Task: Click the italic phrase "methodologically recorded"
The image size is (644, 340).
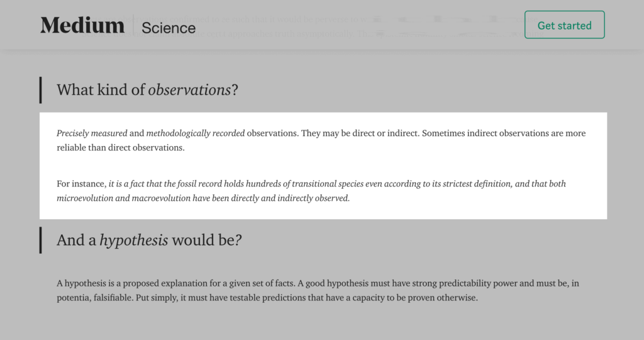Action: 195,133
